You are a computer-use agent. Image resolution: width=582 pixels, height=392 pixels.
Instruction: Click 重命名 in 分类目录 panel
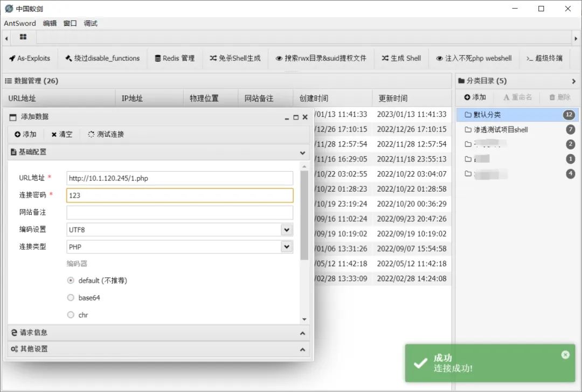[518, 97]
